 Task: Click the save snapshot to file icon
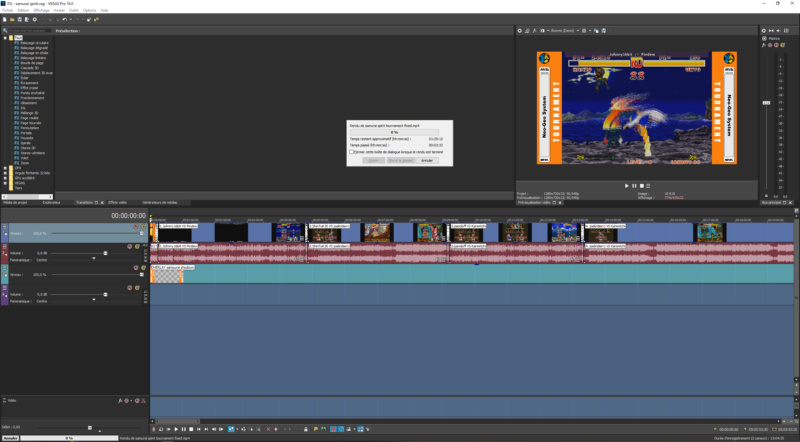604,31
